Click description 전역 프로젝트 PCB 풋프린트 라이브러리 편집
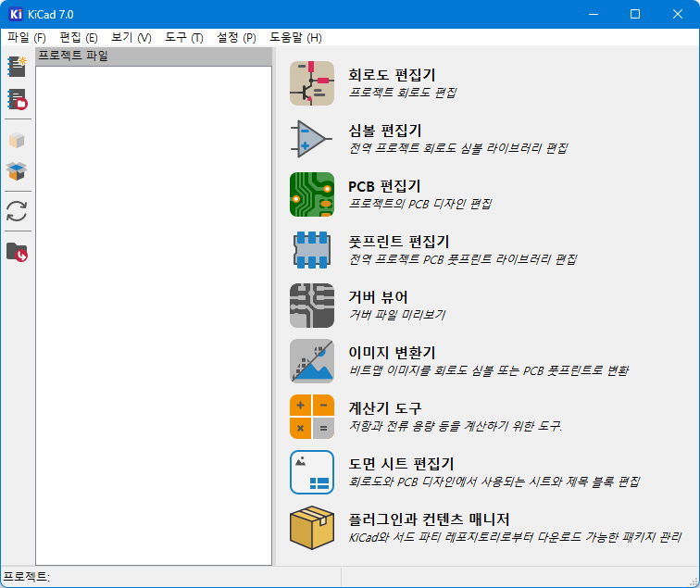 tap(463, 259)
